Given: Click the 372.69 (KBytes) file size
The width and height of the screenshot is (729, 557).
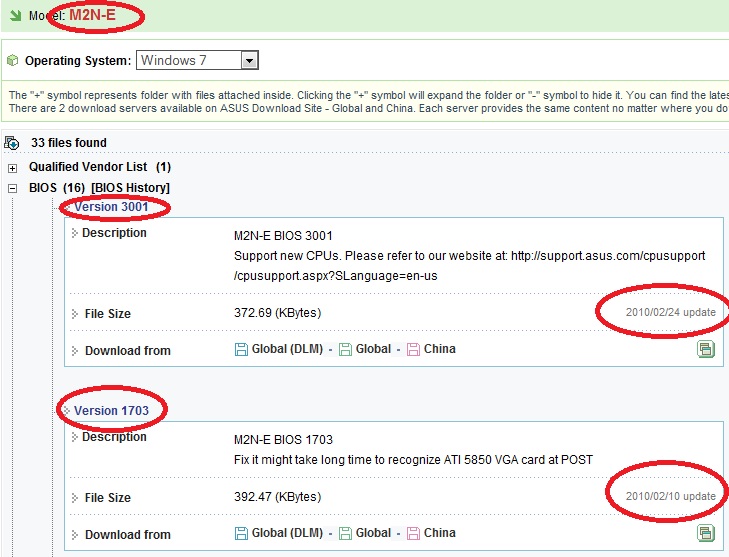Looking at the screenshot, I should [278, 312].
